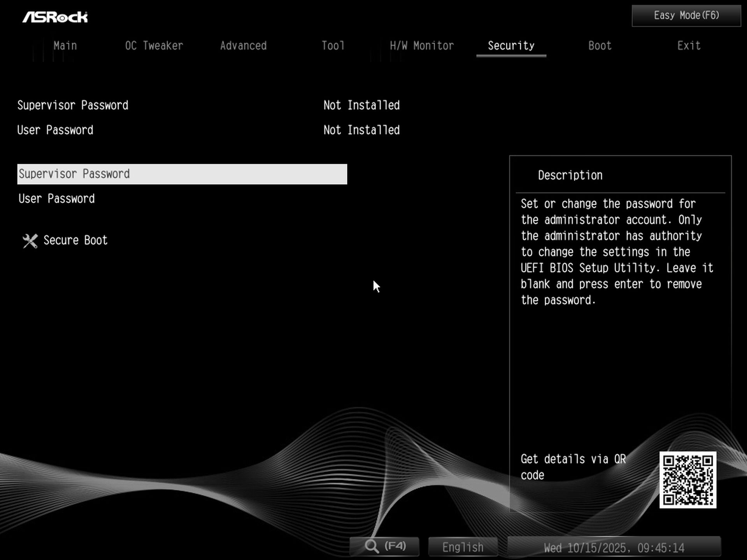Open the Main tab
The width and height of the screenshot is (747, 560).
[65, 46]
